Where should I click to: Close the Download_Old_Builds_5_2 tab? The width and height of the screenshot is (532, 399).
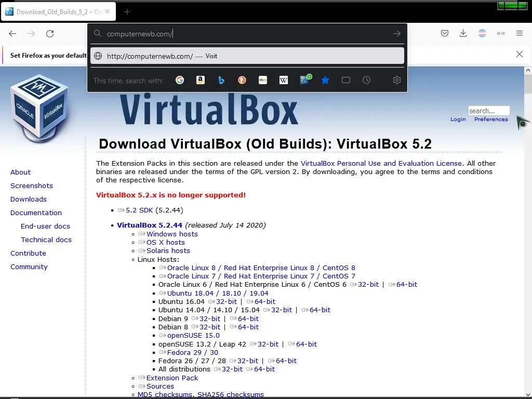(x=108, y=11)
